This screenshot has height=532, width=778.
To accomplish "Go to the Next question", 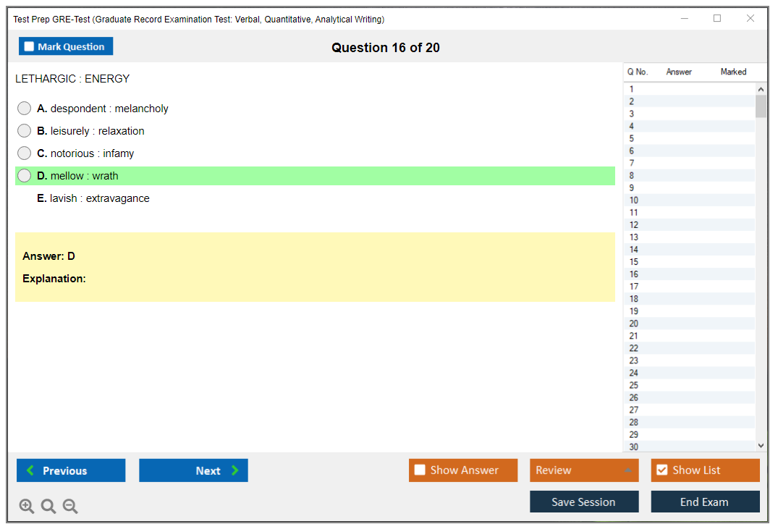I will point(193,470).
